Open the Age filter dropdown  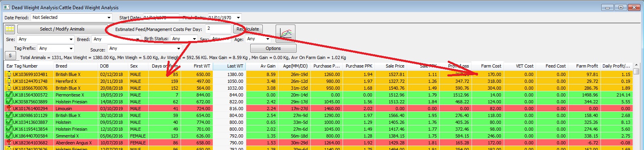pos(258,39)
